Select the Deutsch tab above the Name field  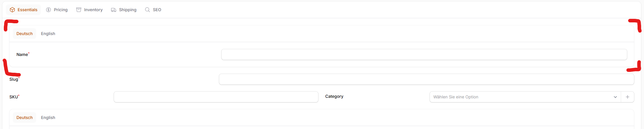click(x=24, y=34)
